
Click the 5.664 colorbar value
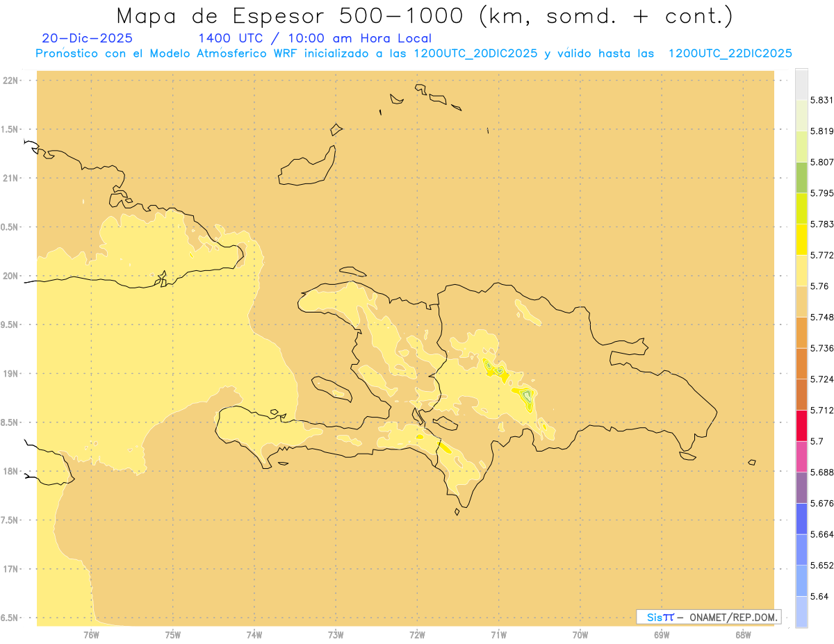821,534
